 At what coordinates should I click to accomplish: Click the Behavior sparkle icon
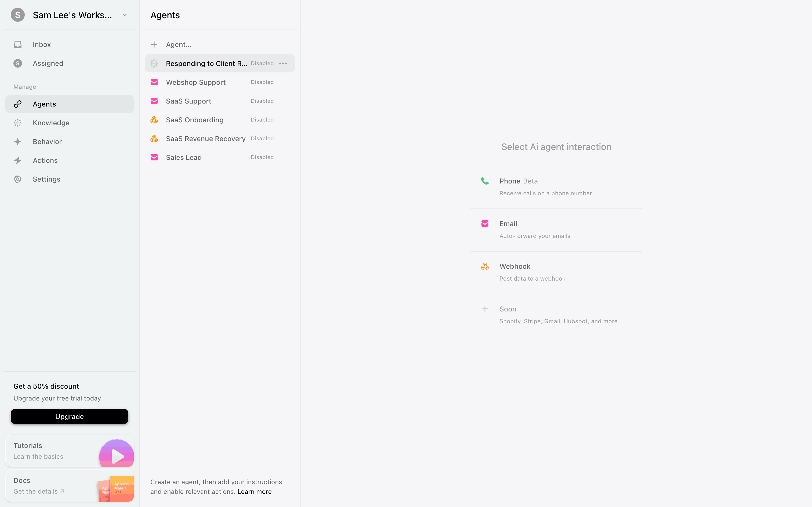pyautogui.click(x=18, y=142)
